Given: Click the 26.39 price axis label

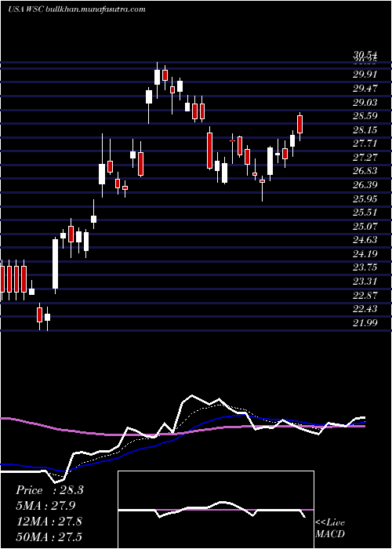Looking at the screenshot, I should point(365,185).
